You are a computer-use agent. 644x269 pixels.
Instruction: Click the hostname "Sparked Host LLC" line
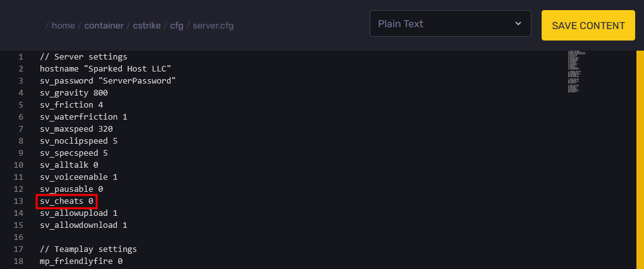point(105,68)
